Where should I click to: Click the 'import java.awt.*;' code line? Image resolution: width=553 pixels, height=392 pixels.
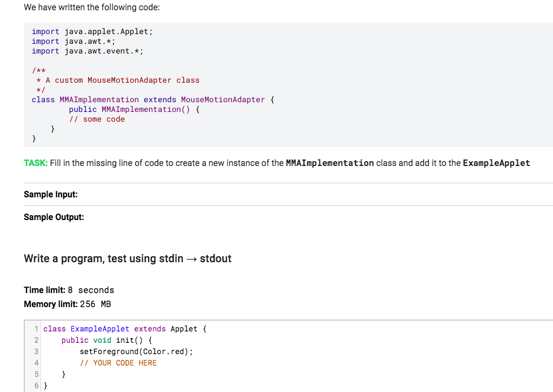pyautogui.click(x=74, y=42)
